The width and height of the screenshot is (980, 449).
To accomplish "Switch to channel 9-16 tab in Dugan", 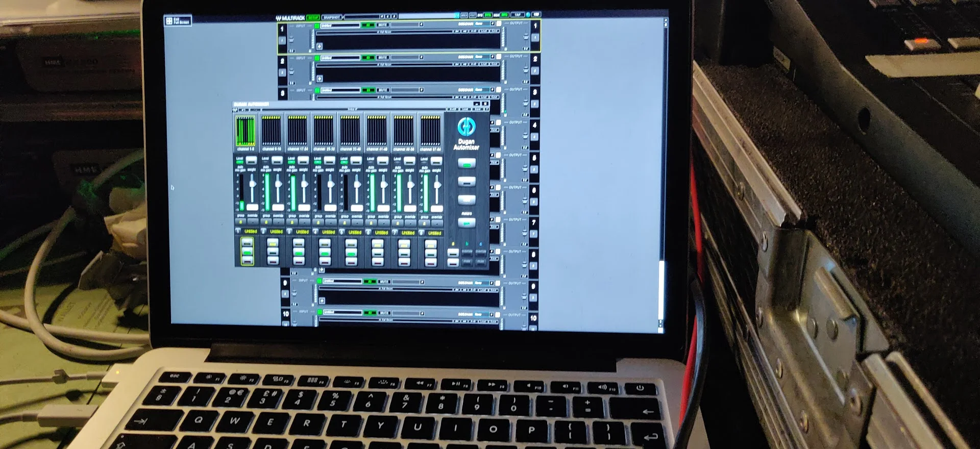I will point(272,135).
